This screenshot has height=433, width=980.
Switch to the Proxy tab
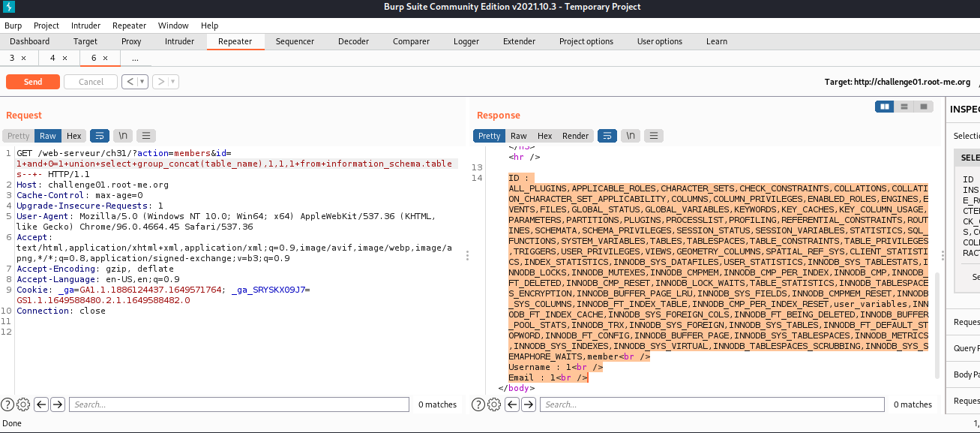pos(131,41)
